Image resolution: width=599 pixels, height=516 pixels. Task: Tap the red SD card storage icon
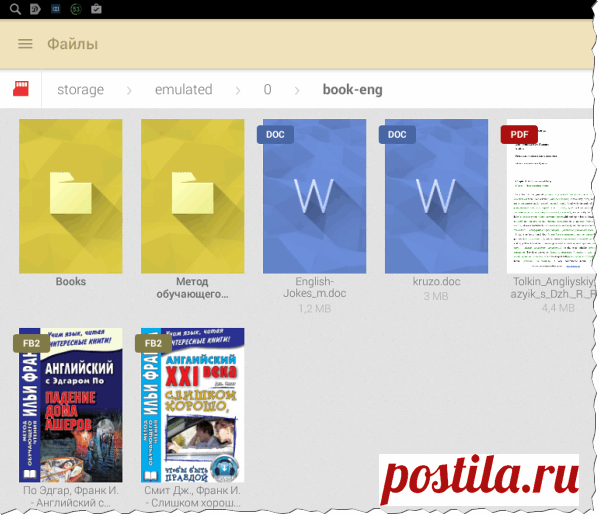pyautogui.click(x=21, y=89)
